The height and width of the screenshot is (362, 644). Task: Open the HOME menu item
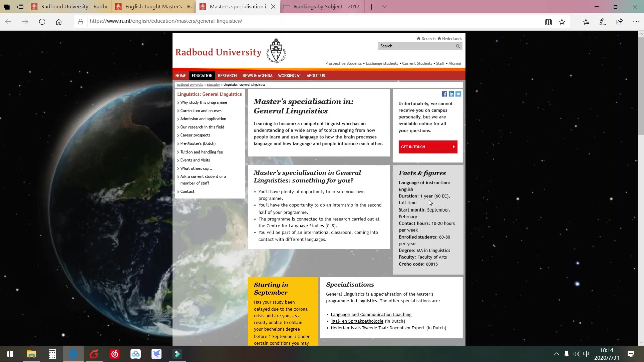(180, 76)
